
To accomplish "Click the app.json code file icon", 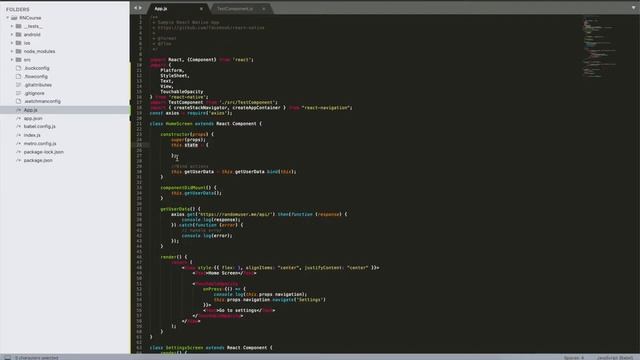I will [18, 118].
